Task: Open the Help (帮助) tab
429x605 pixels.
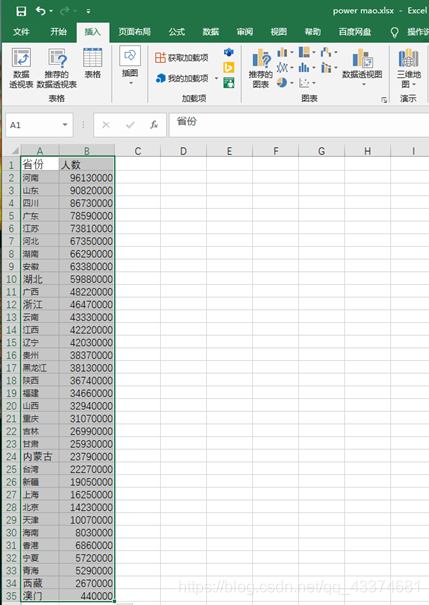Action: [x=312, y=32]
